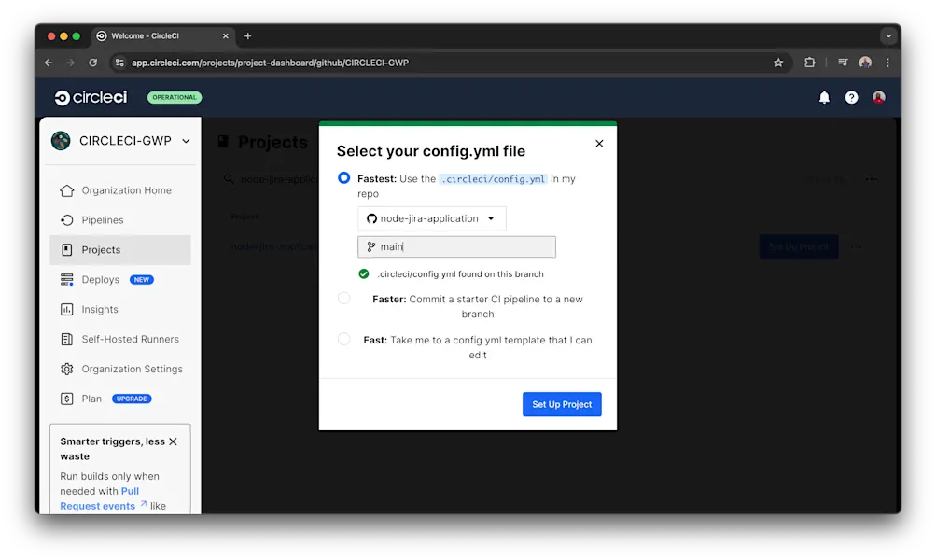The height and width of the screenshot is (560, 936).
Task: Select the Faster starter pipeline option
Action: click(344, 298)
